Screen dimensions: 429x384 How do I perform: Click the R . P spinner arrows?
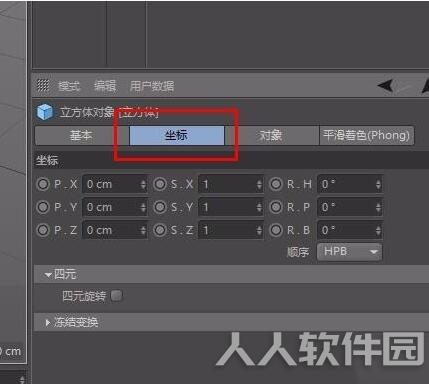tap(379, 207)
